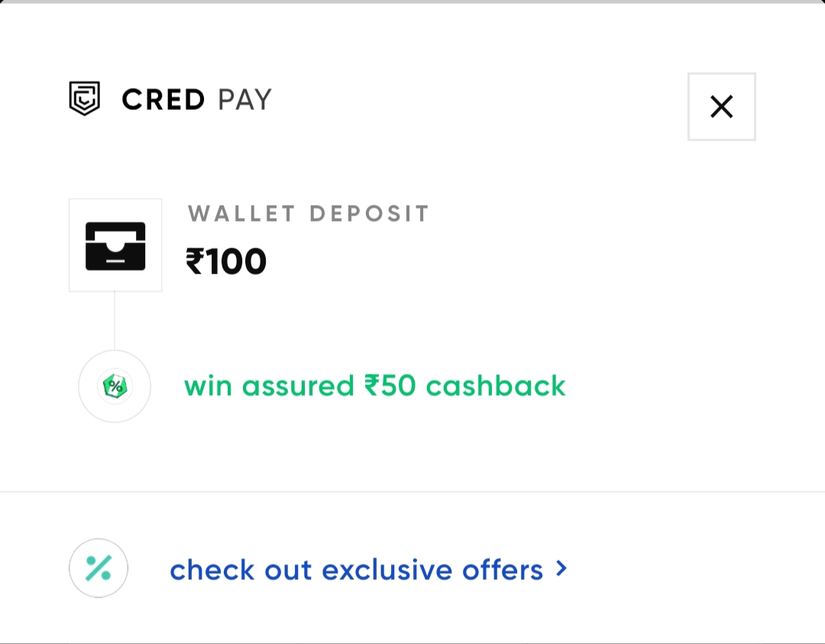825x644 pixels.
Task: Click the CRED shield logo
Action: pos(84,99)
